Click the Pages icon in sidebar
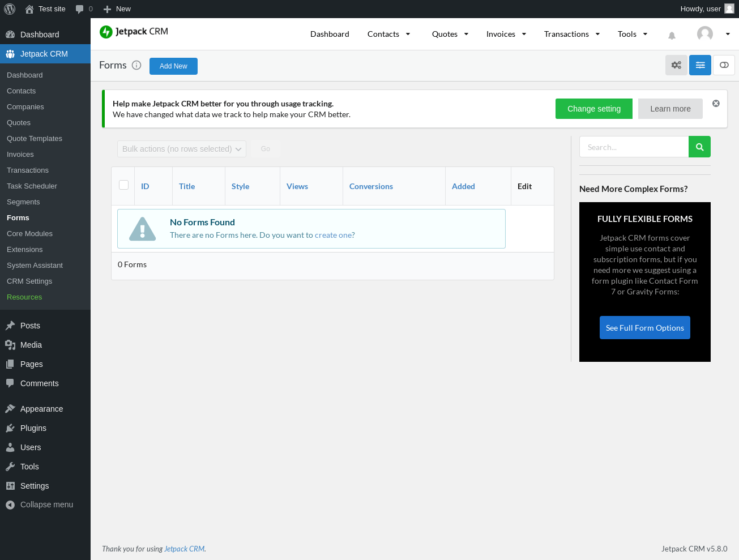Image resolution: width=739 pixels, height=560 pixels. 10,364
